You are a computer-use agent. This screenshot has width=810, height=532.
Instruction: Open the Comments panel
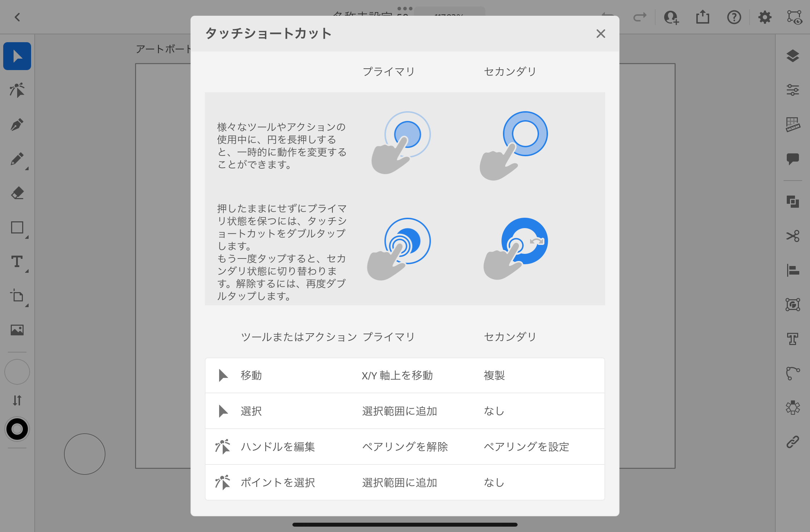[792, 159]
